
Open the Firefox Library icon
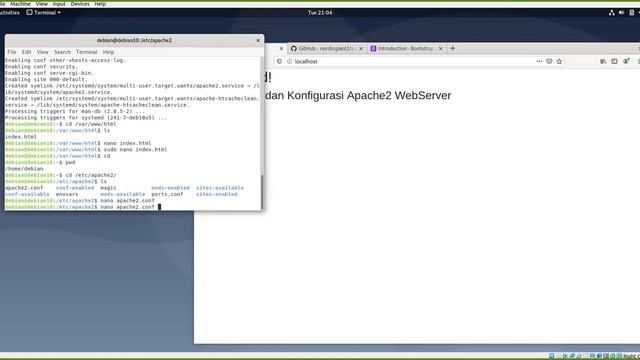pyautogui.click(x=603, y=61)
